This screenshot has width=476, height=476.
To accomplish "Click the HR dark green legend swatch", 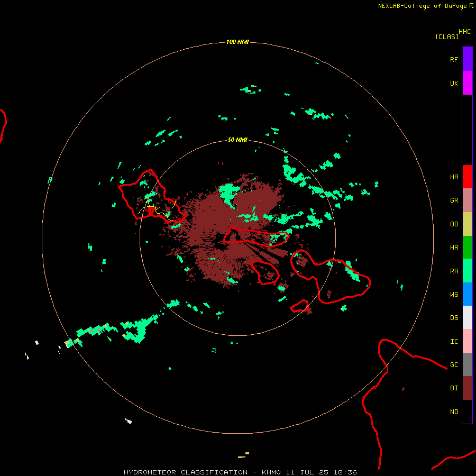I will (467, 248).
